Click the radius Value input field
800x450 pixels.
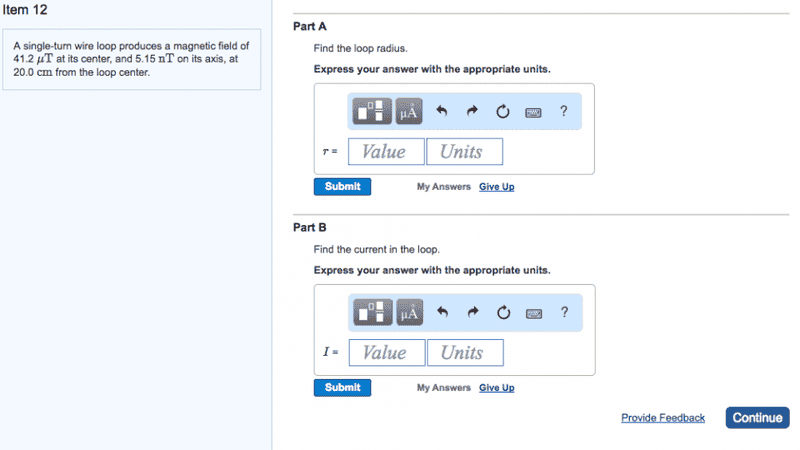coord(386,152)
